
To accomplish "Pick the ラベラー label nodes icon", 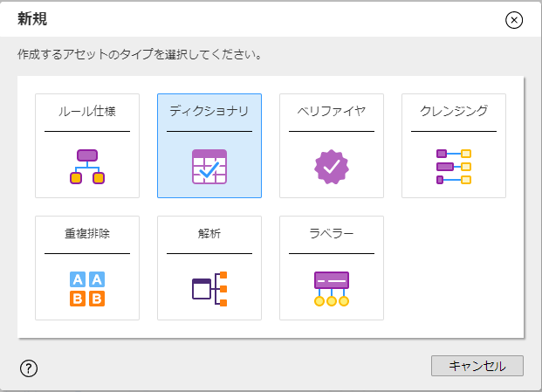I will point(332,289).
